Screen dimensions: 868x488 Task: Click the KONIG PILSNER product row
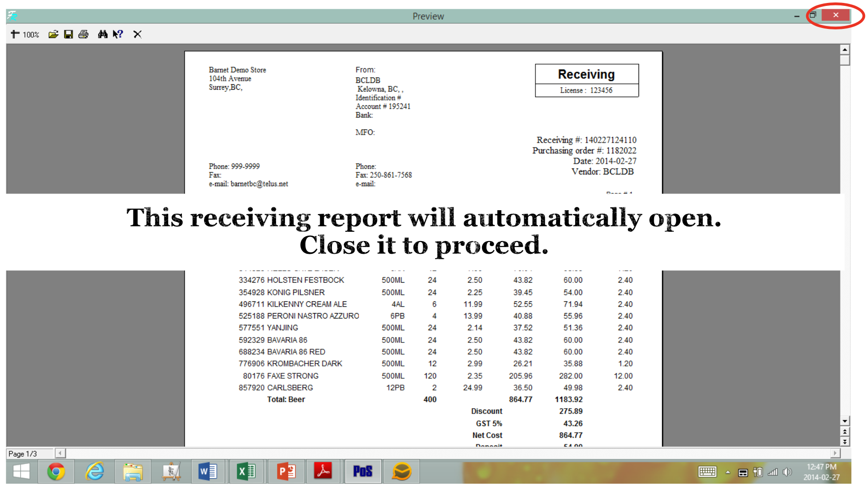pyautogui.click(x=435, y=293)
